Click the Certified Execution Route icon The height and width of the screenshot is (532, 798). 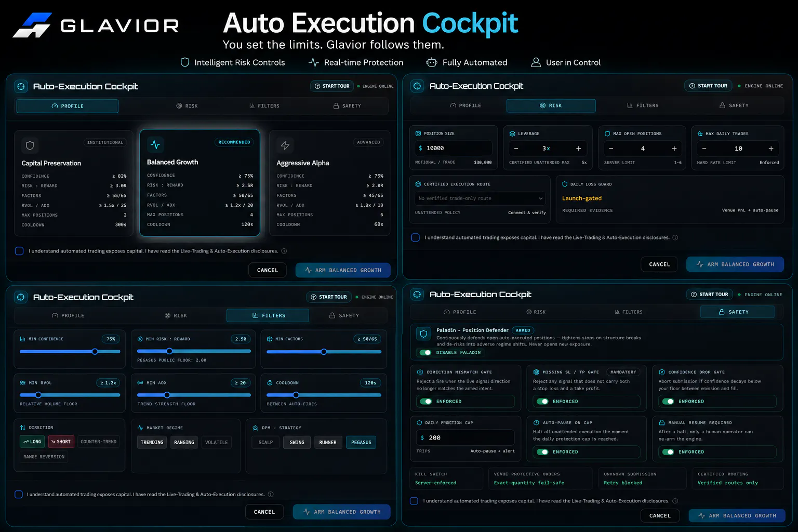click(418, 184)
